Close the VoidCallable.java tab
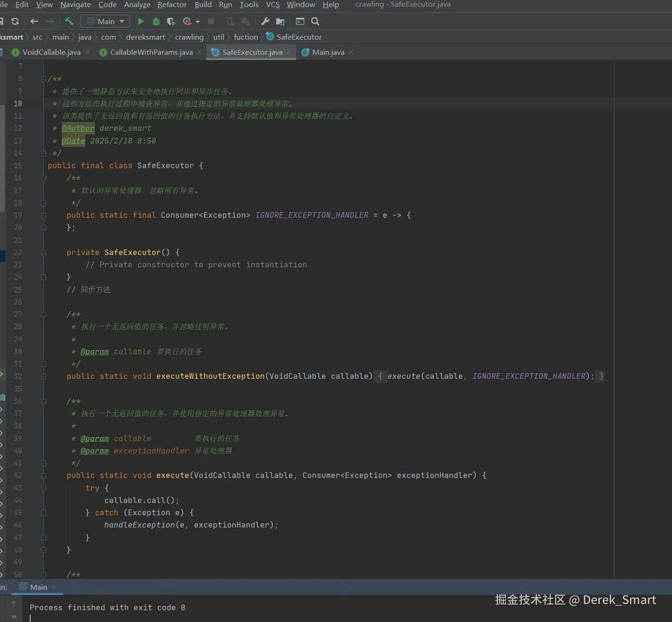Screen dimensions: 672x622 pos(88,52)
